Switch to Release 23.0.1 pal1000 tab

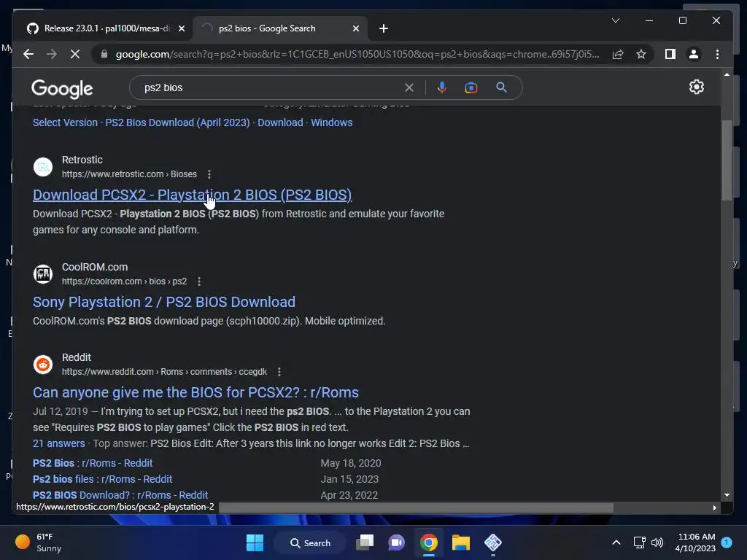pos(106,28)
